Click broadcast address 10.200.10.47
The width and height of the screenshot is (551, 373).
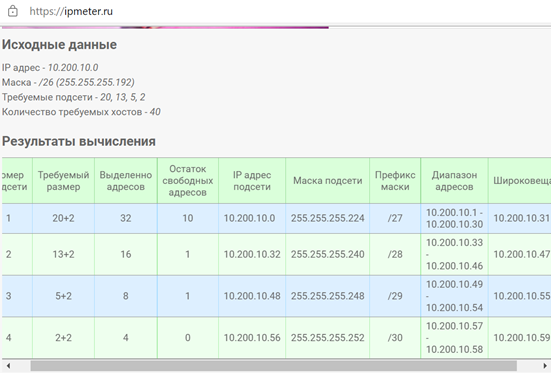[x=521, y=254]
